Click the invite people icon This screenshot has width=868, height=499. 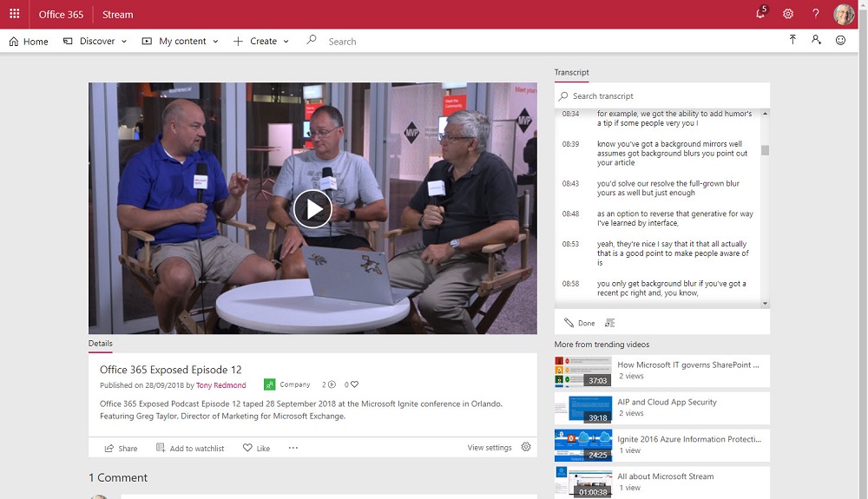click(816, 40)
